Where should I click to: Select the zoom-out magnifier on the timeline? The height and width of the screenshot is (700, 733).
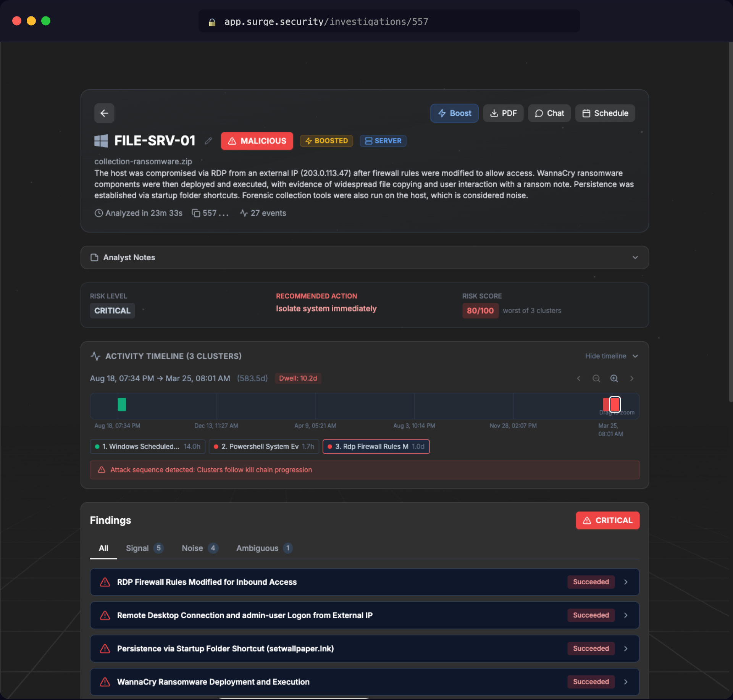(x=596, y=378)
